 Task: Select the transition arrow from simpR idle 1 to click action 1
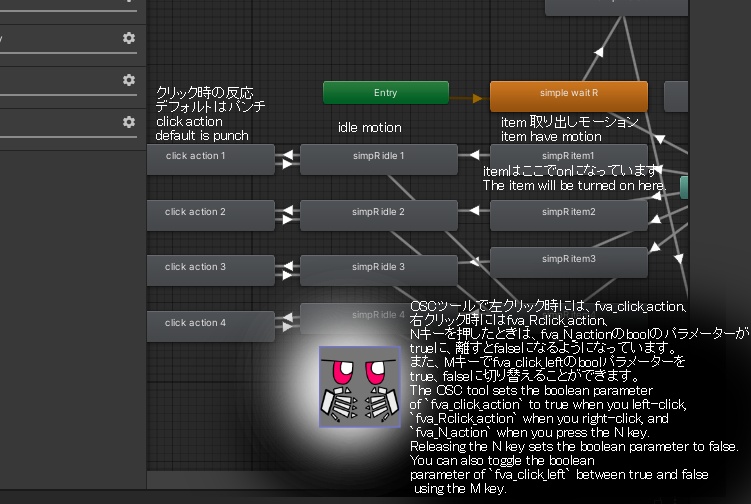click(x=287, y=155)
